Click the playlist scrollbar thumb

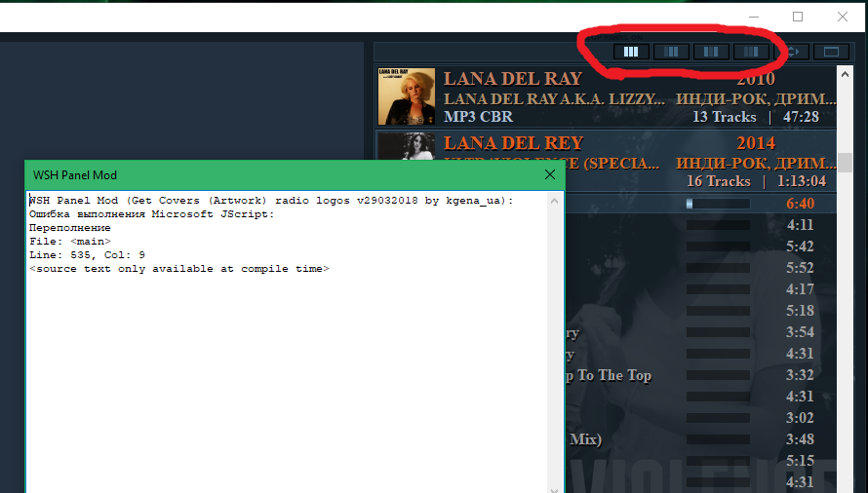(845, 163)
